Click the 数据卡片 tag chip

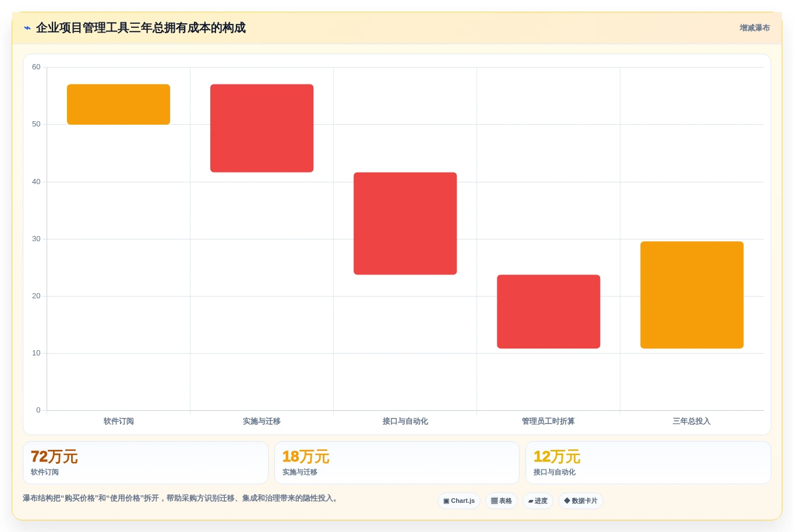point(581,501)
